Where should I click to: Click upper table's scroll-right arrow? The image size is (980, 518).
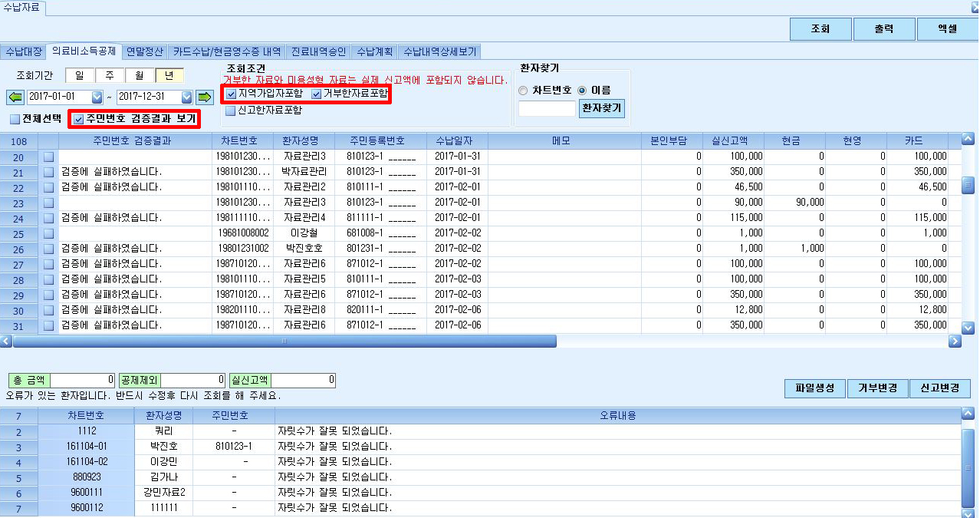pyautogui.click(x=955, y=341)
